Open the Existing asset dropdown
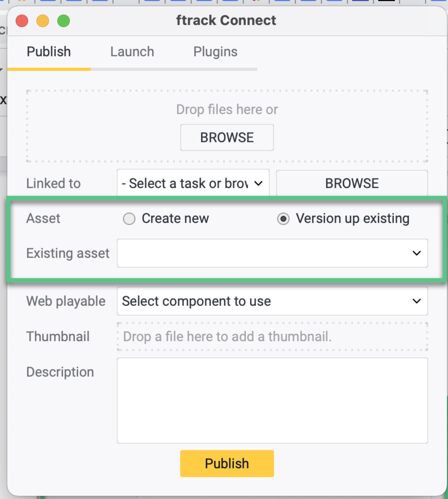 coord(272,253)
